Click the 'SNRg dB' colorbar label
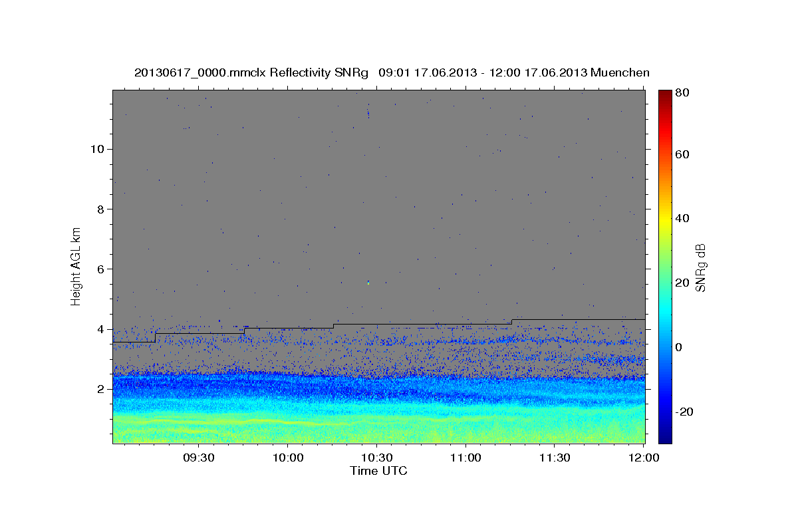The width and height of the screenshot is (798, 532). click(700, 267)
